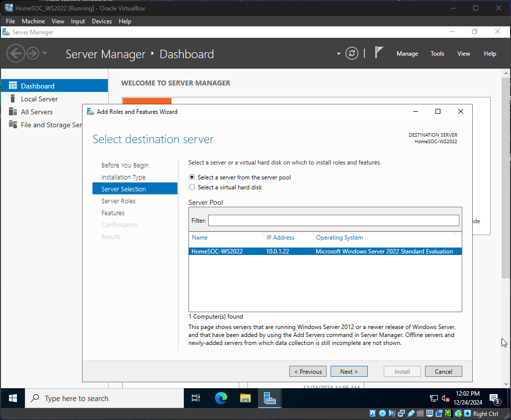Open Microsoft Edge from the taskbar
The image size is (511, 420).
221,398
